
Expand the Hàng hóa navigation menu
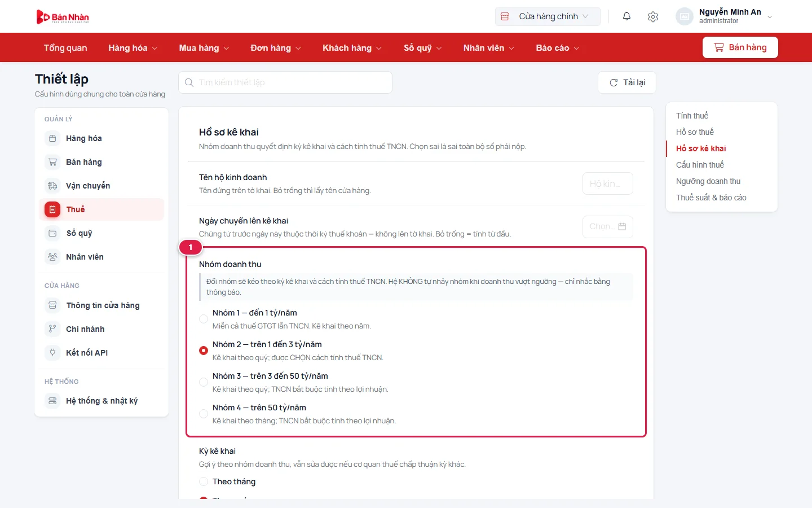coord(133,48)
